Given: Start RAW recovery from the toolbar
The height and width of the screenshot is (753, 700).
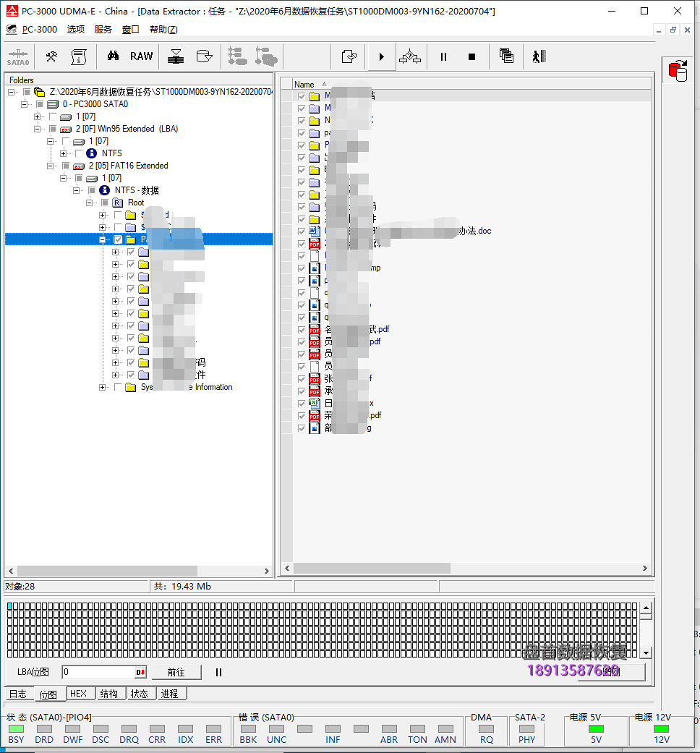Looking at the screenshot, I should (141, 56).
